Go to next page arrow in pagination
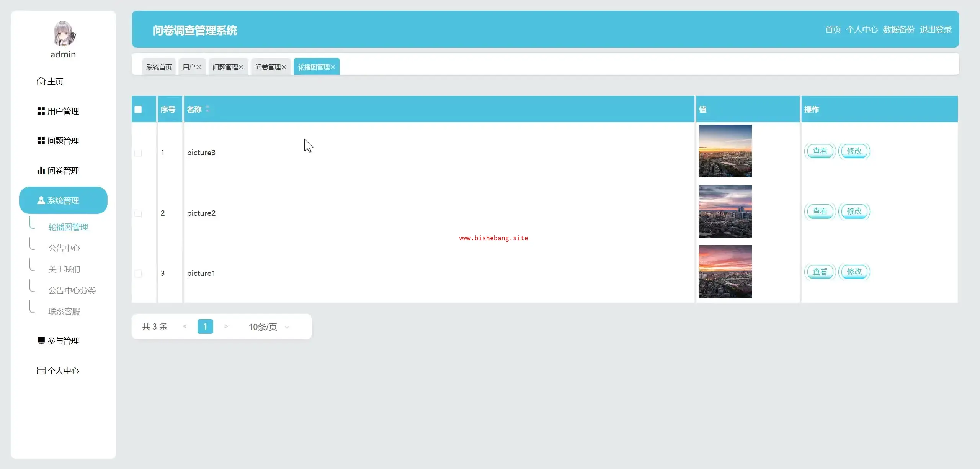This screenshot has width=980, height=469. (226, 326)
